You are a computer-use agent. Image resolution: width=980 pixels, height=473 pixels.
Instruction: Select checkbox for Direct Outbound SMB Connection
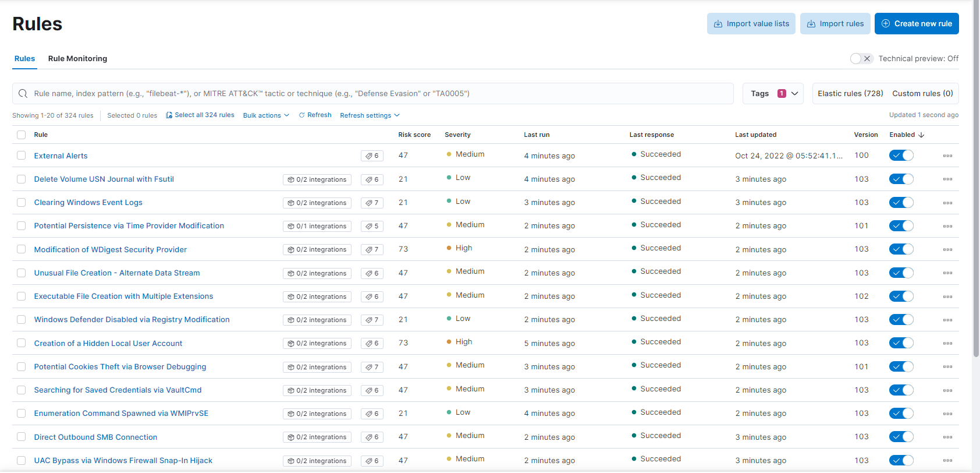(x=22, y=437)
